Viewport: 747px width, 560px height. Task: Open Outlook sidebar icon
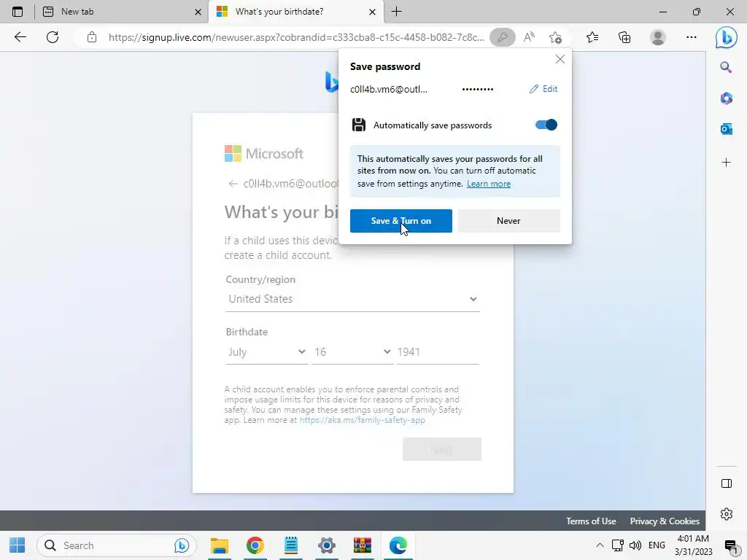point(726,128)
